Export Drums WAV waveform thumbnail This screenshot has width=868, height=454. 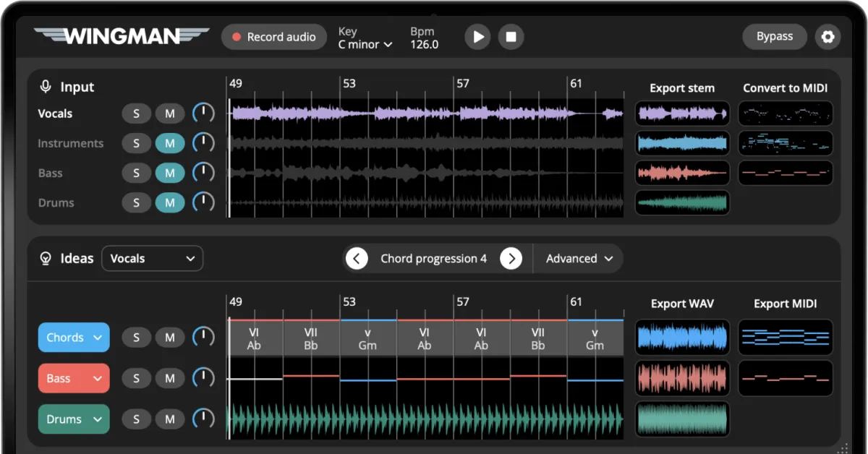pyautogui.click(x=682, y=419)
